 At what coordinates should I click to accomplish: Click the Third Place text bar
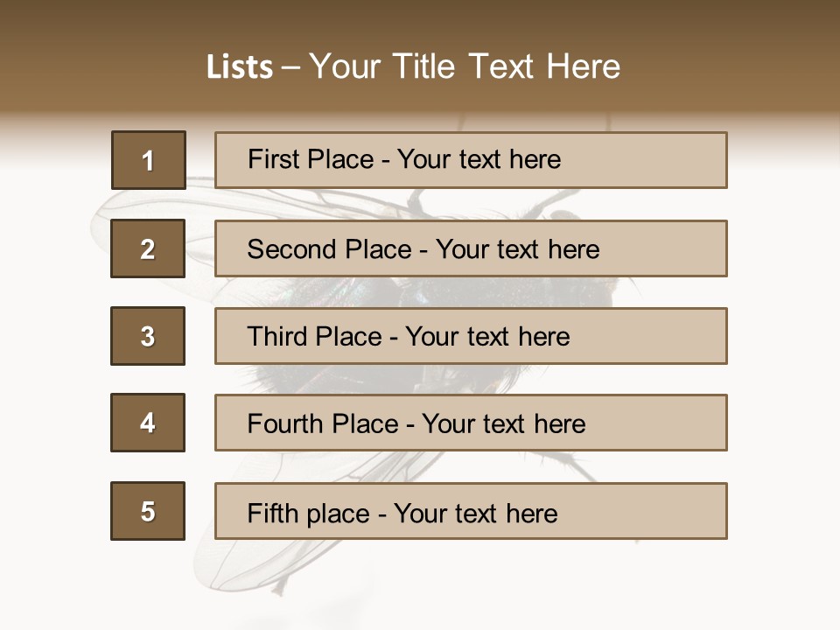pos(471,336)
